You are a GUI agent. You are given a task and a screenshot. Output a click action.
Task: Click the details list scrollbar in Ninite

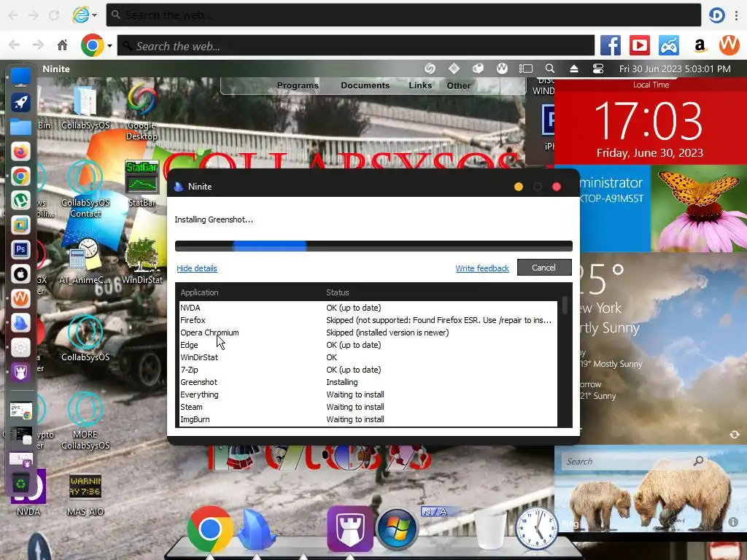(565, 305)
